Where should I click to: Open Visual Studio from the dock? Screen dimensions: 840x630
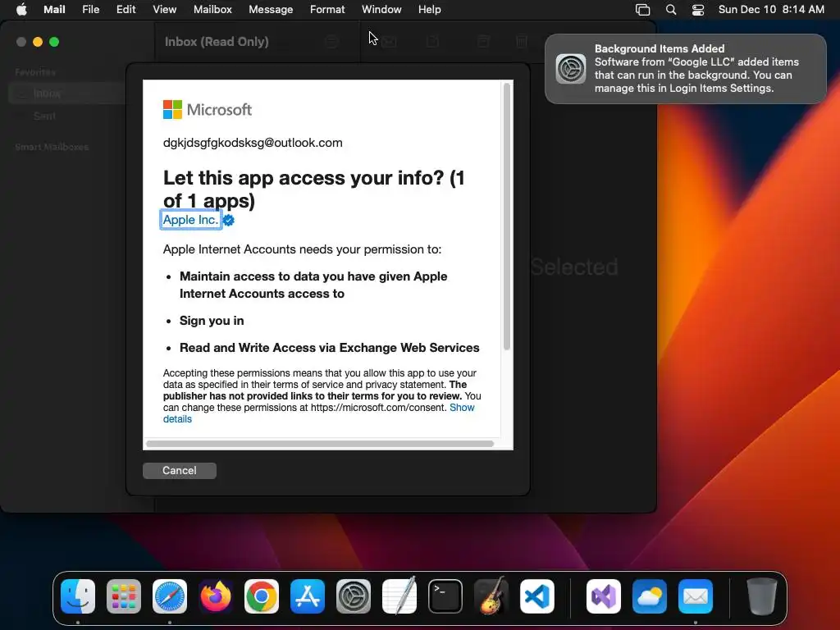pyautogui.click(x=604, y=596)
